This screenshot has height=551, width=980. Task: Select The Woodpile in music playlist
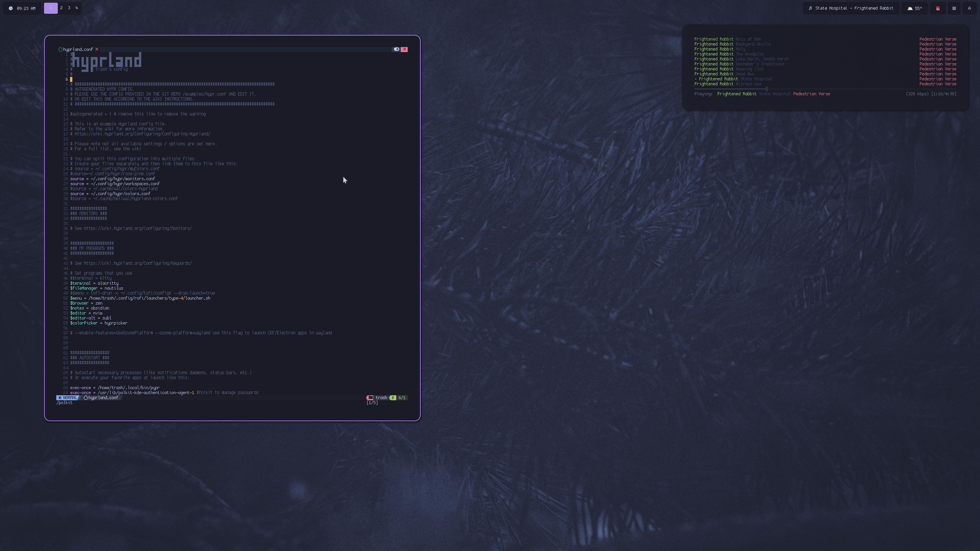pyautogui.click(x=825, y=54)
